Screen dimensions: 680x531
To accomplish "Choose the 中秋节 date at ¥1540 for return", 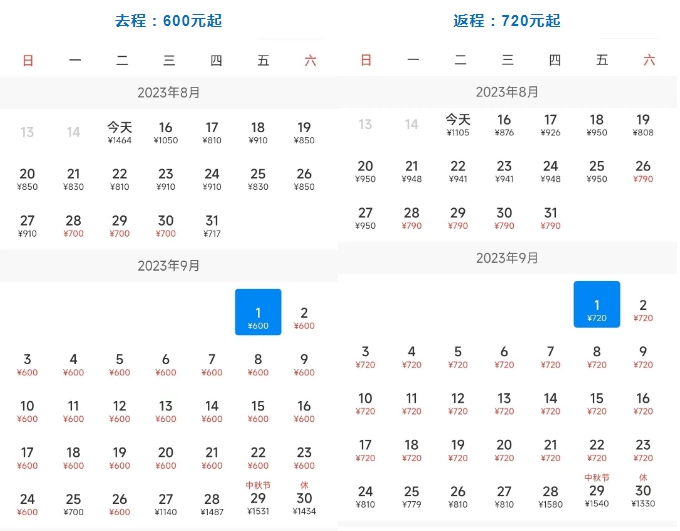I will click(597, 492).
